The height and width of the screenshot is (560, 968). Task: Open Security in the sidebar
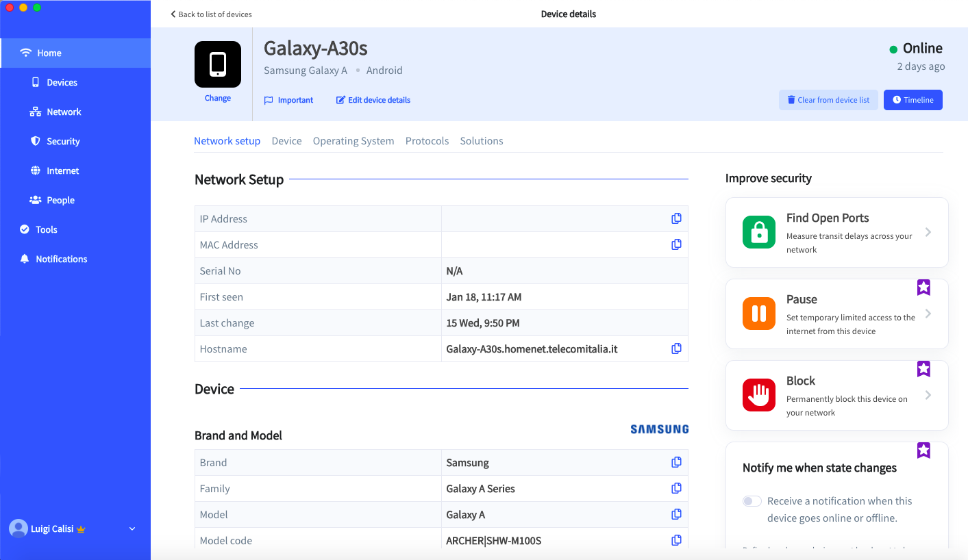coord(75,141)
